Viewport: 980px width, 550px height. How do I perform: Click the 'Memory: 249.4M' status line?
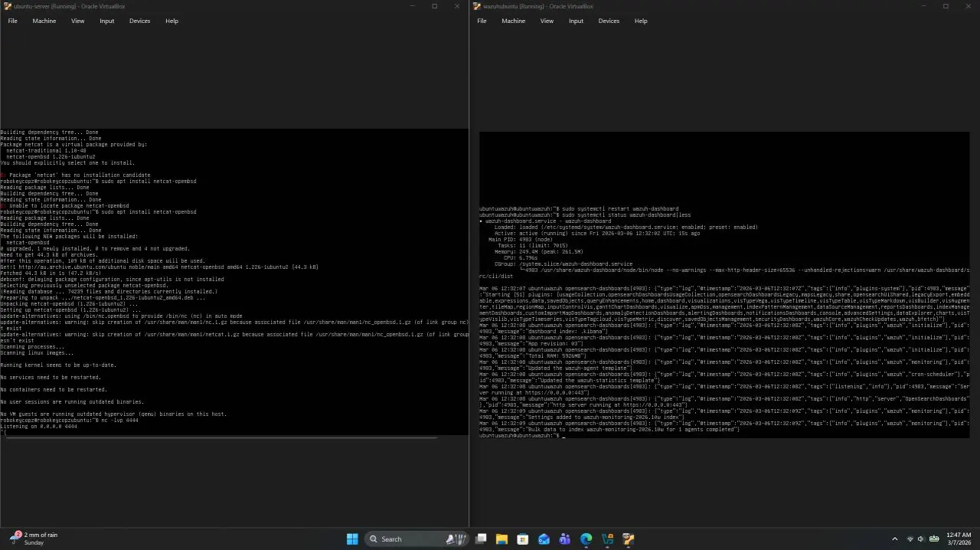click(x=538, y=252)
